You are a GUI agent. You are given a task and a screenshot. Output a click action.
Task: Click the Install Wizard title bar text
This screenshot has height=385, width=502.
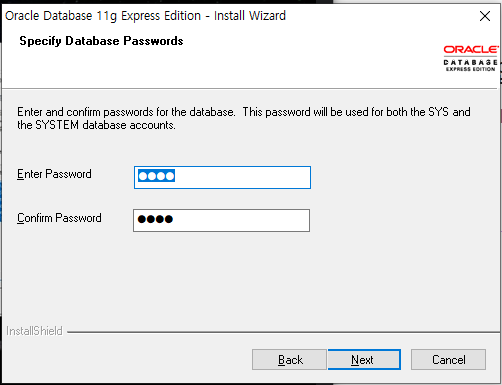tap(145, 16)
